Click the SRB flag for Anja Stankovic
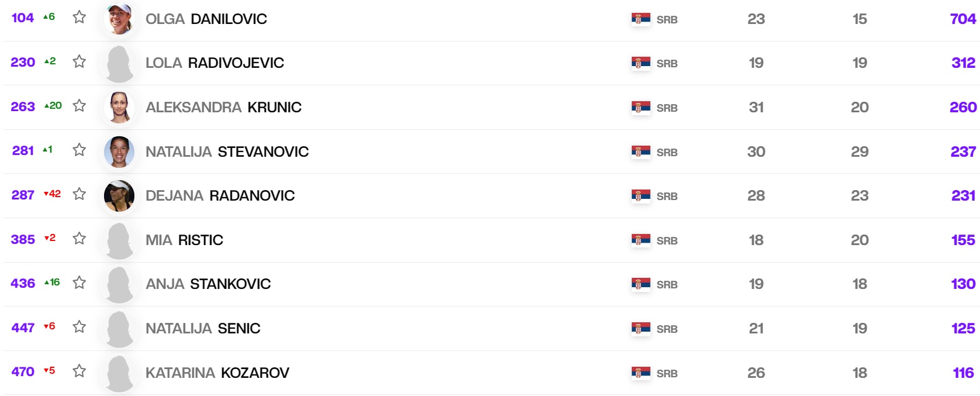Image resolution: width=980 pixels, height=396 pixels. click(x=640, y=284)
